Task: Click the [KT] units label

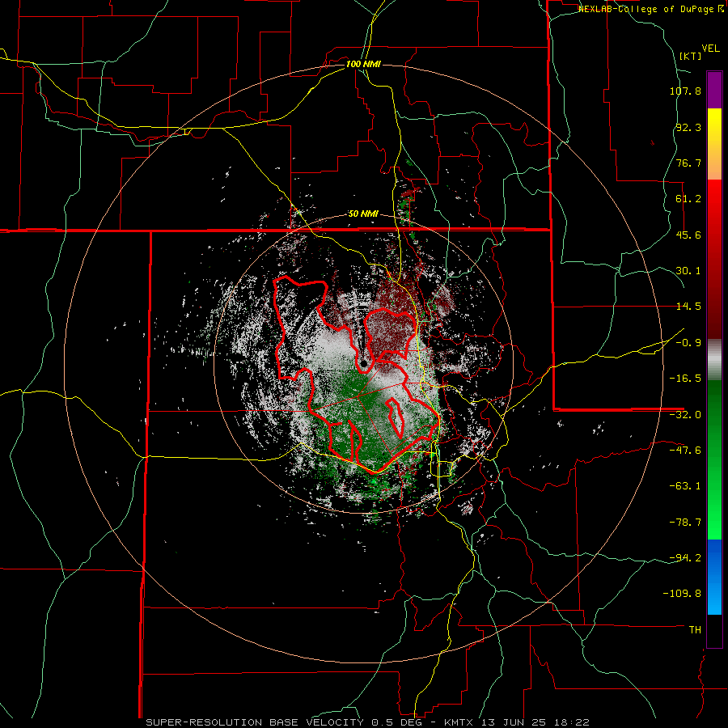Action: pos(690,56)
